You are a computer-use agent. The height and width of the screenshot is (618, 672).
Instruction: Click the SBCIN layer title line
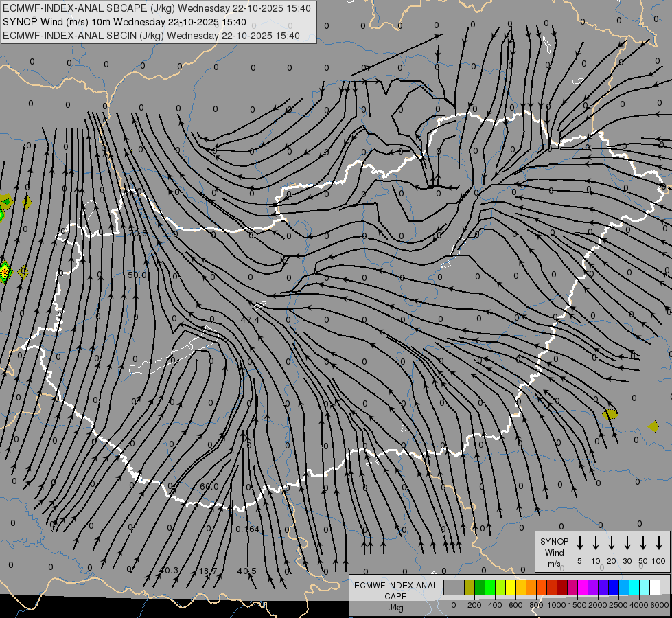(x=151, y=36)
